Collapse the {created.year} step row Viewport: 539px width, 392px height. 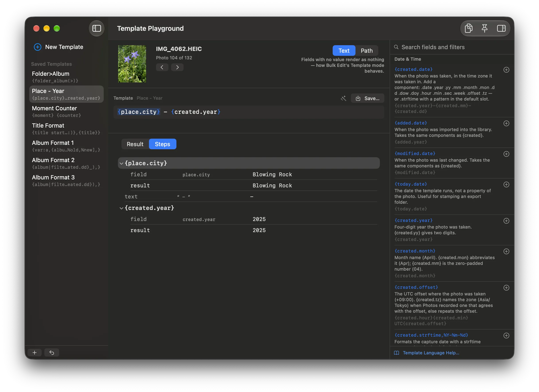(121, 208)
